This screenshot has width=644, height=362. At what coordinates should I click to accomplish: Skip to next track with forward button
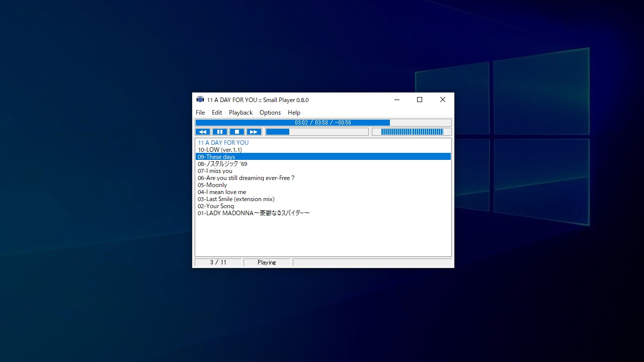[x=254, y=132]
